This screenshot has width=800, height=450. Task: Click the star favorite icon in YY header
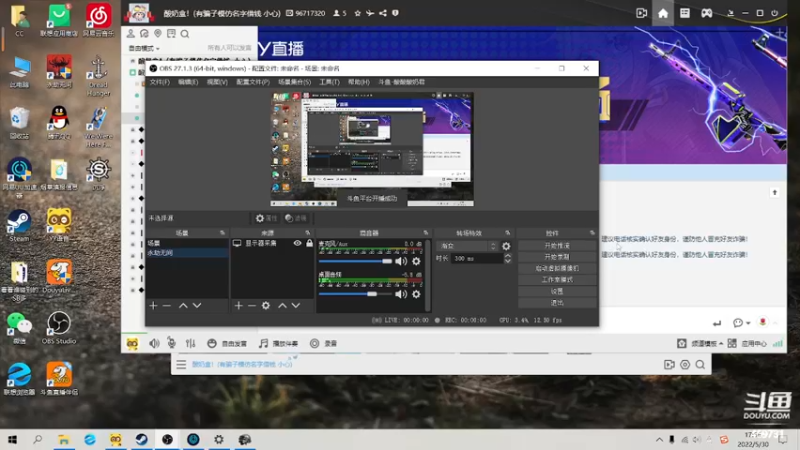pos(357,13)
